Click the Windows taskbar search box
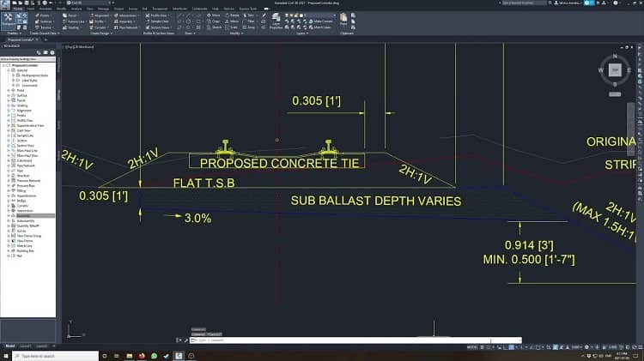The image size is (644, 361). tap(56, 356)
